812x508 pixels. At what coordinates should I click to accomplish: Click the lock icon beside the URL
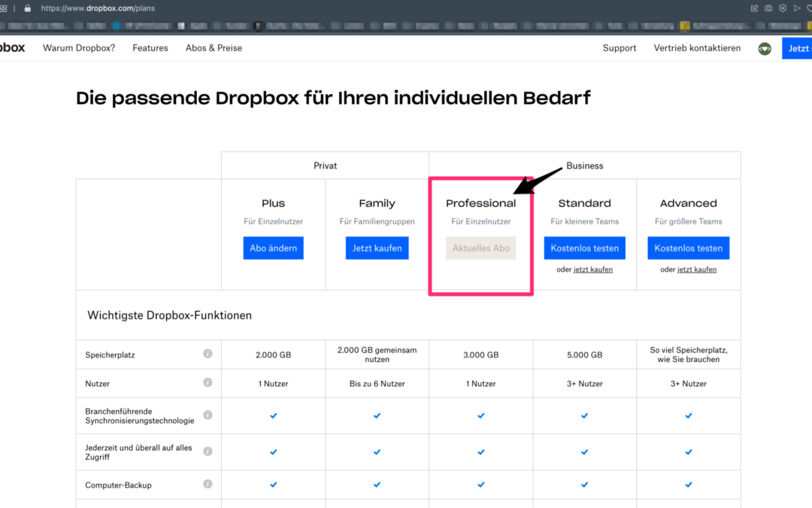(28, 8)
